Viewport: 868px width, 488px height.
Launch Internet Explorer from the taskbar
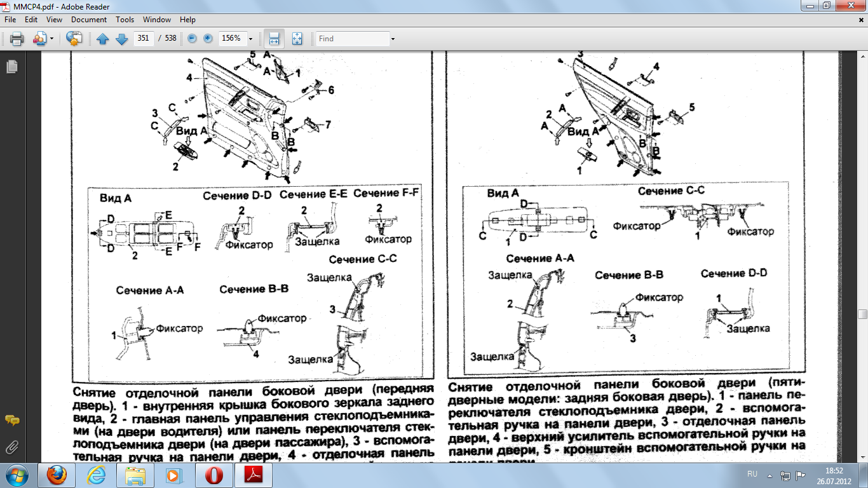pyautogui.click(x=96, y=475)
